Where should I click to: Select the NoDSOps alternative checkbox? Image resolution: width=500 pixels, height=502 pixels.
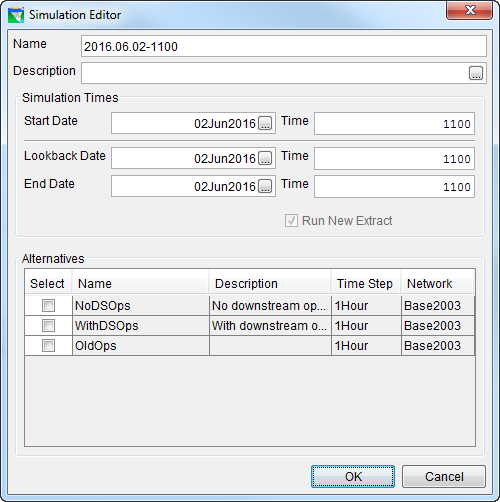48,305
